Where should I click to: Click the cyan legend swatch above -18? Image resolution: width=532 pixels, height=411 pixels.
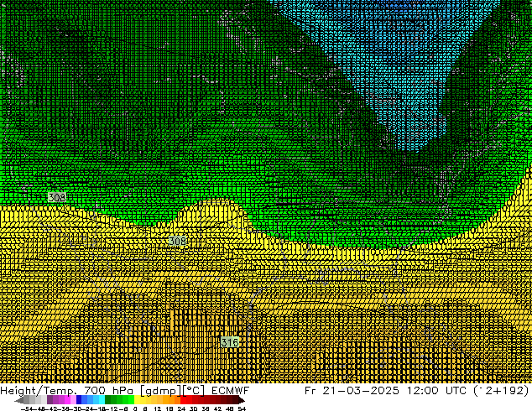(102, 400)
